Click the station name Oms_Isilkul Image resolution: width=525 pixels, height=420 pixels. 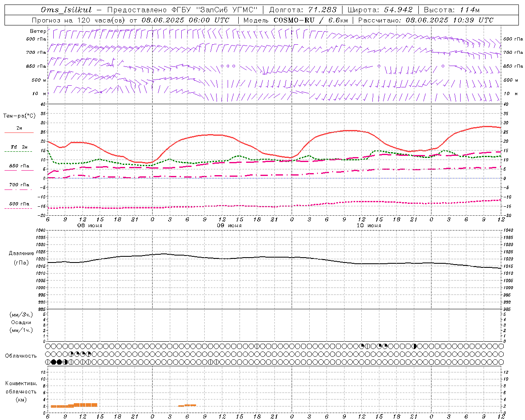(66, 10)
